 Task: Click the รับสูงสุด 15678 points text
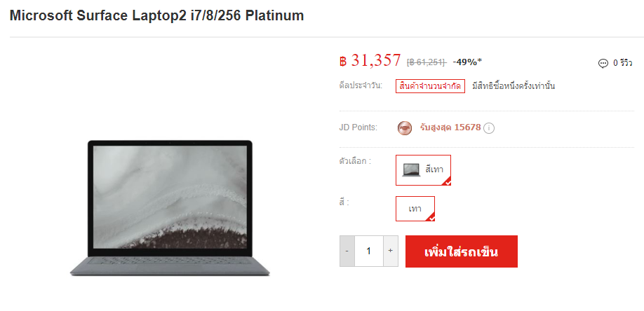(450, 127)
